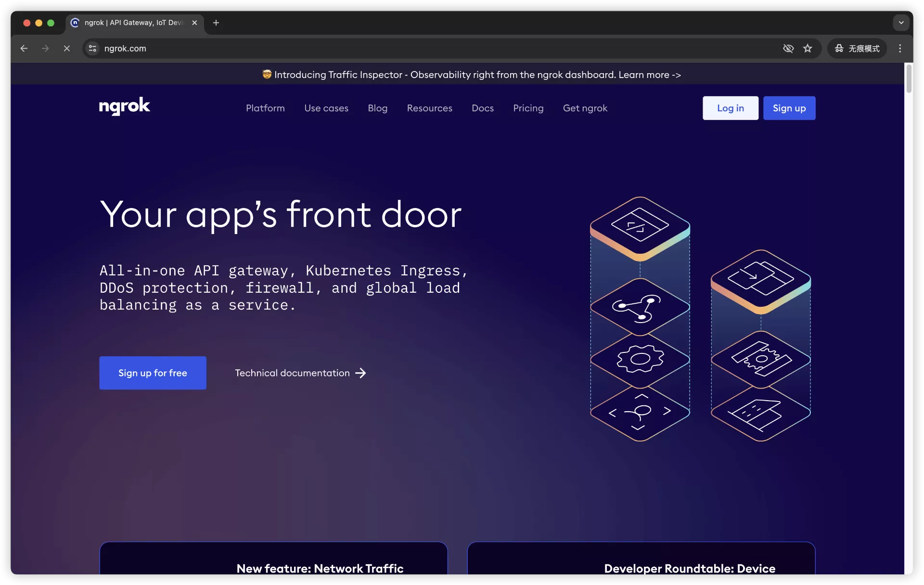Expand the tab search dropdown arrow
Screen dimensions: 924x585
901,23
